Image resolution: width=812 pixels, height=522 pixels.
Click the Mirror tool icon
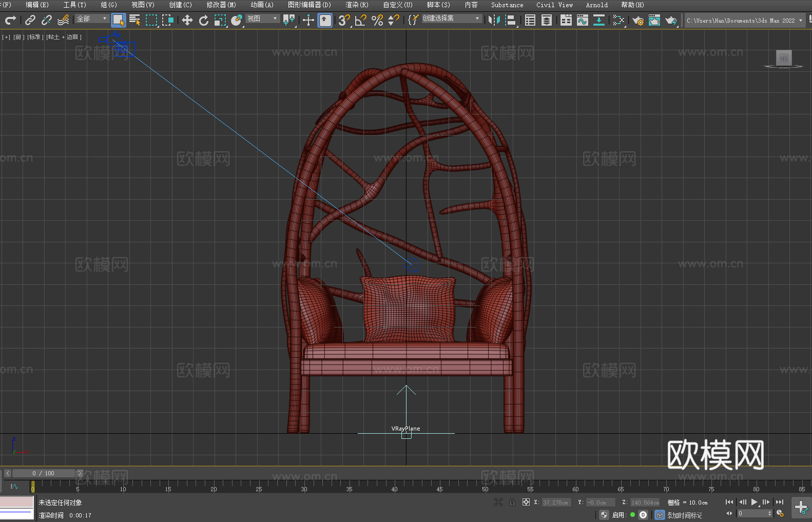494,20
